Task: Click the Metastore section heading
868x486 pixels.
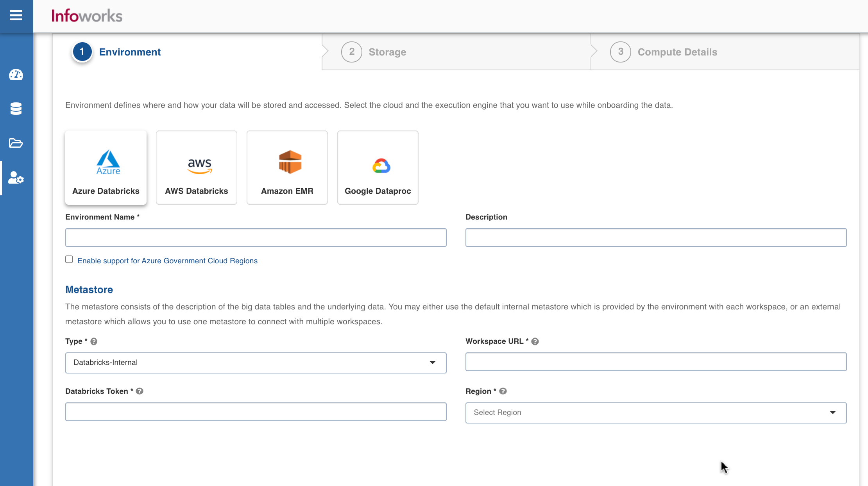Action: 89,289
